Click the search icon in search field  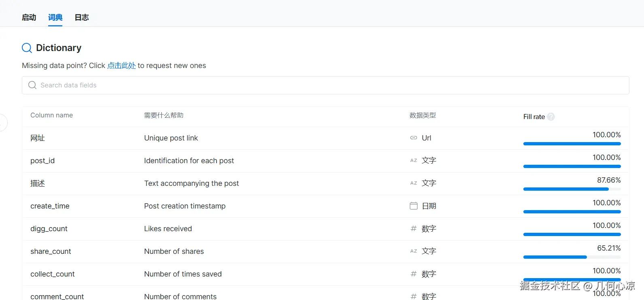(x=32, y=85)
